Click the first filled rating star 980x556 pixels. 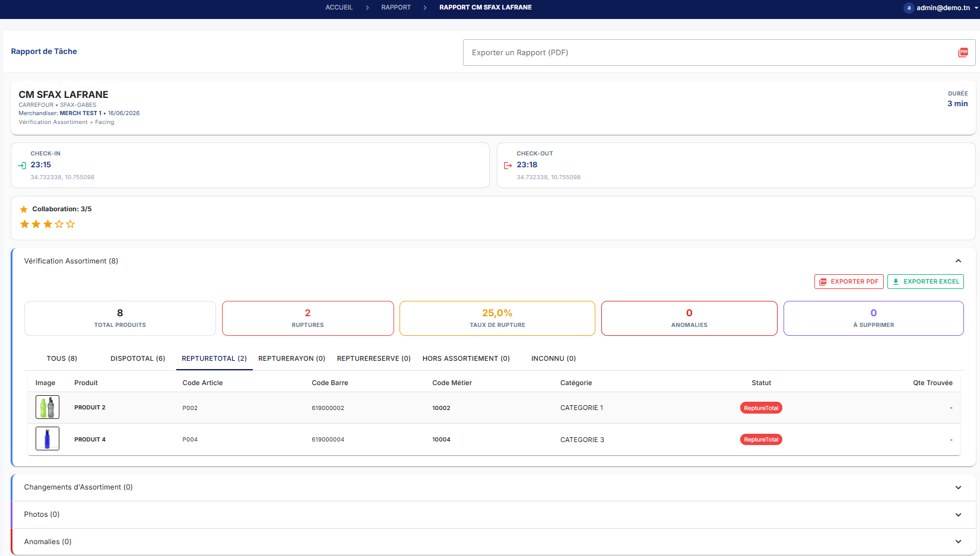pos(24,224)
